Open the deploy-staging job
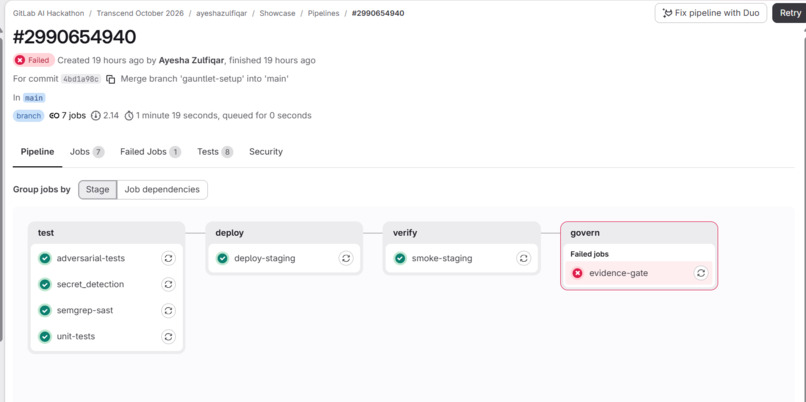Viewport: 806px width, 402px height. click(265, 258)
